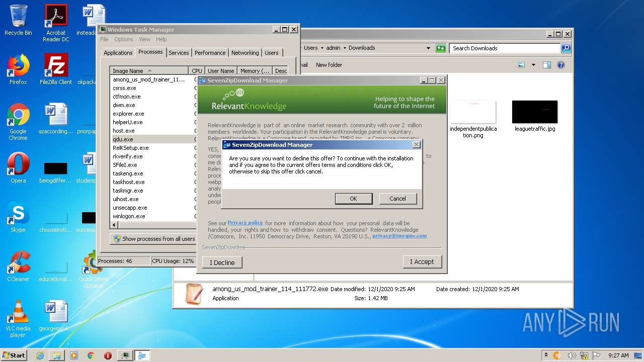Click the Explorer help icon
Image resolution: width=644 pixels, height=362 pixels.
pos(561,65)
